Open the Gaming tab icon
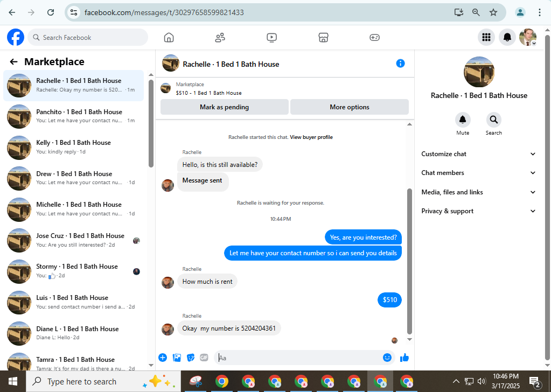 [374, 37]
